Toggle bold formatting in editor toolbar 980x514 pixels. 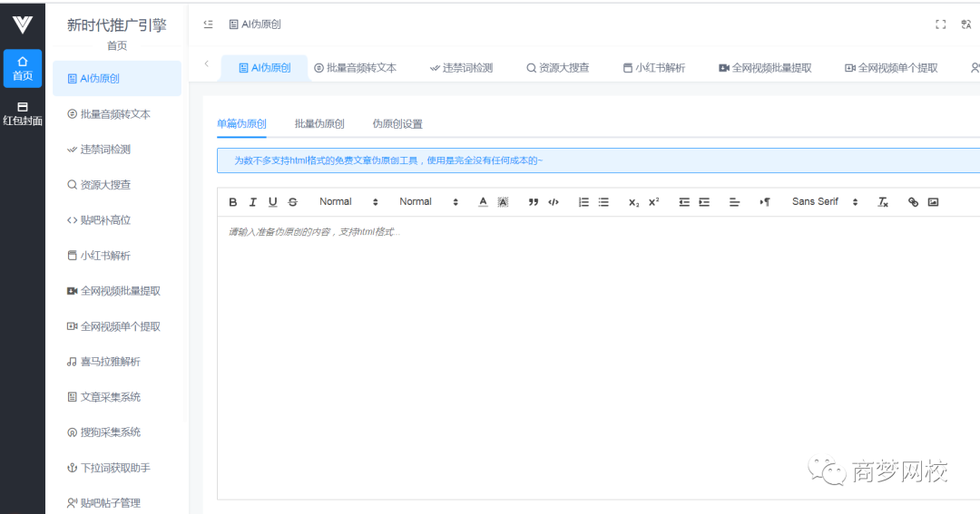click(x=233, y=202)
